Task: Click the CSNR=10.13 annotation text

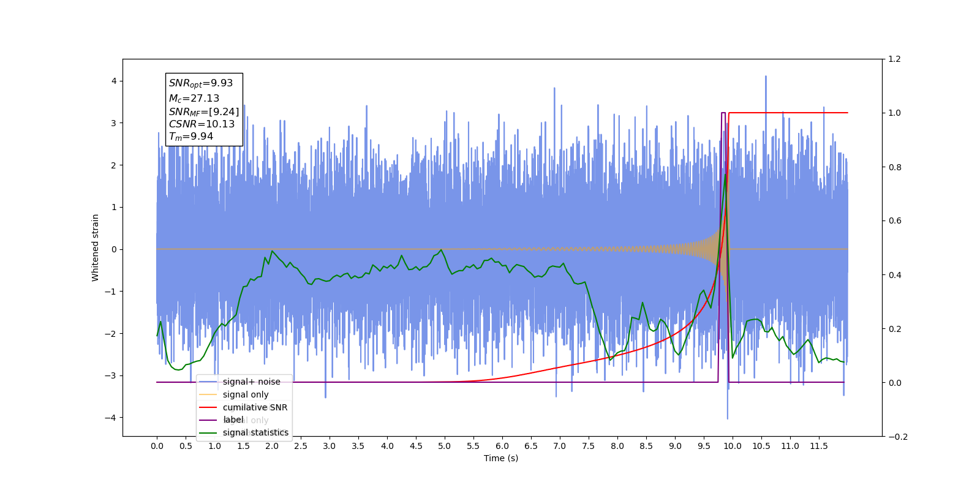Action: 202,124
